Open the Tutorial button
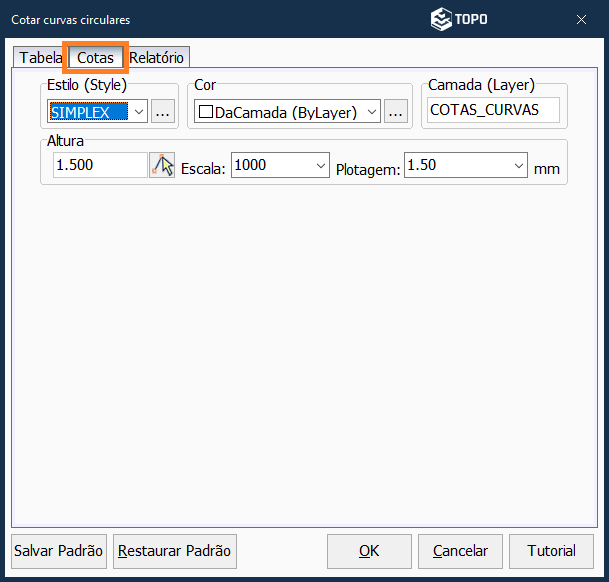The height and width of the screenshot is (582, 609). coord(551,551)
